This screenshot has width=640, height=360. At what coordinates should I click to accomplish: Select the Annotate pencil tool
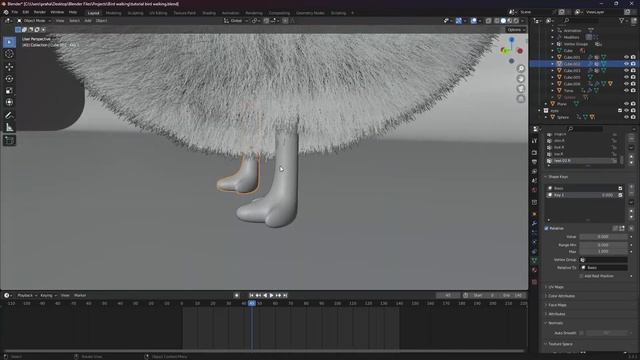pyautogui.click(x=9, y=116)
